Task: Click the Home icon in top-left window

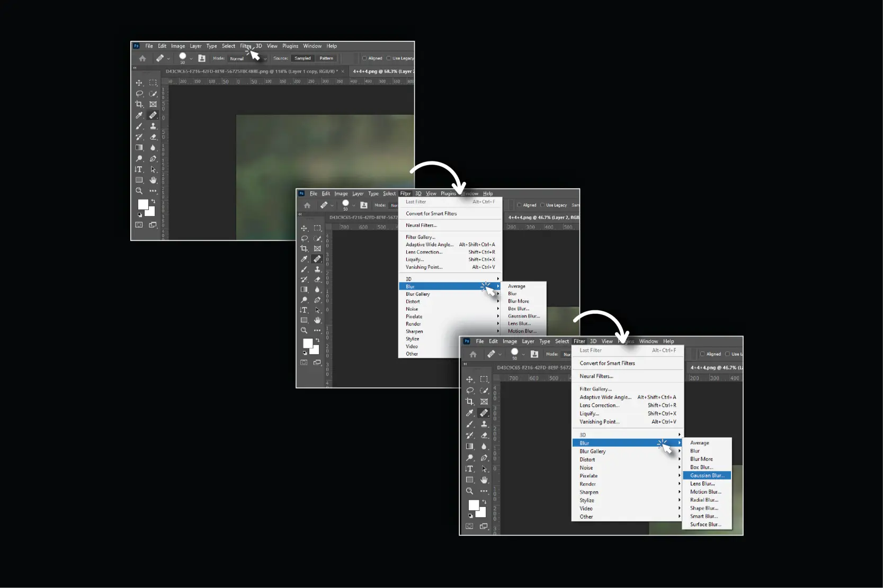Action: pos(142,59)
